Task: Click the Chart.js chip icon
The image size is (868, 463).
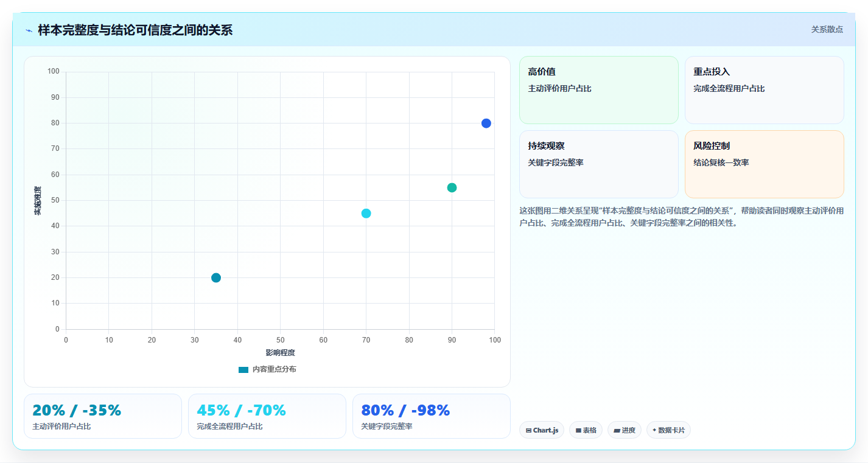Action: click(x=528, y=430)
